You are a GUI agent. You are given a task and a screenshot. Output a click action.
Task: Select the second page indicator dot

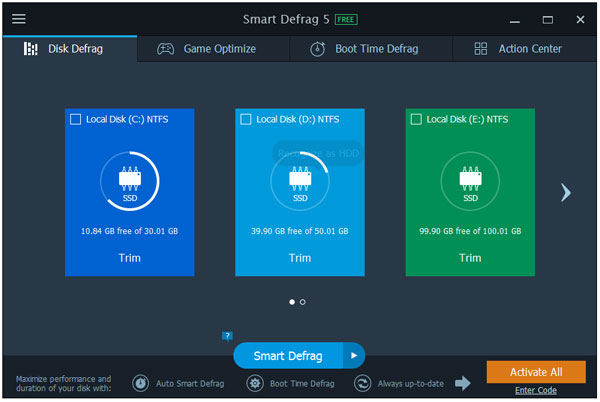pyautogui.click(x=303, y=301)
